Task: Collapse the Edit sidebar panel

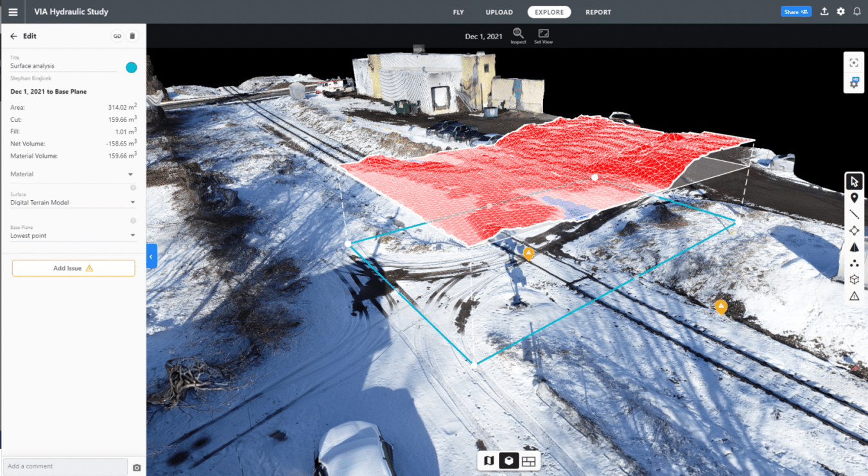Action: coord(151,255)
